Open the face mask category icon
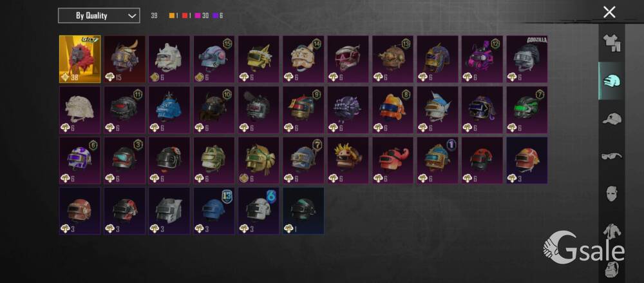 click(x=612, y=193)
